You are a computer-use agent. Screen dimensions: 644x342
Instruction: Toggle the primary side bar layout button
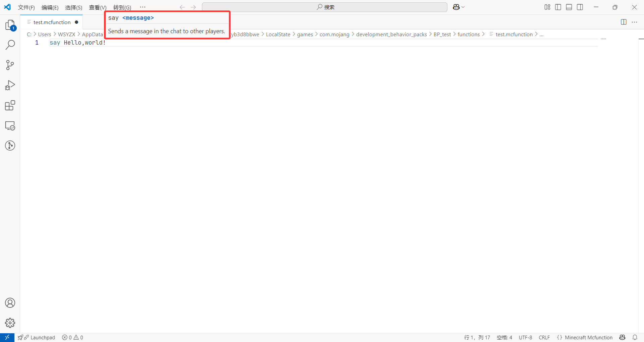(558, 7)
